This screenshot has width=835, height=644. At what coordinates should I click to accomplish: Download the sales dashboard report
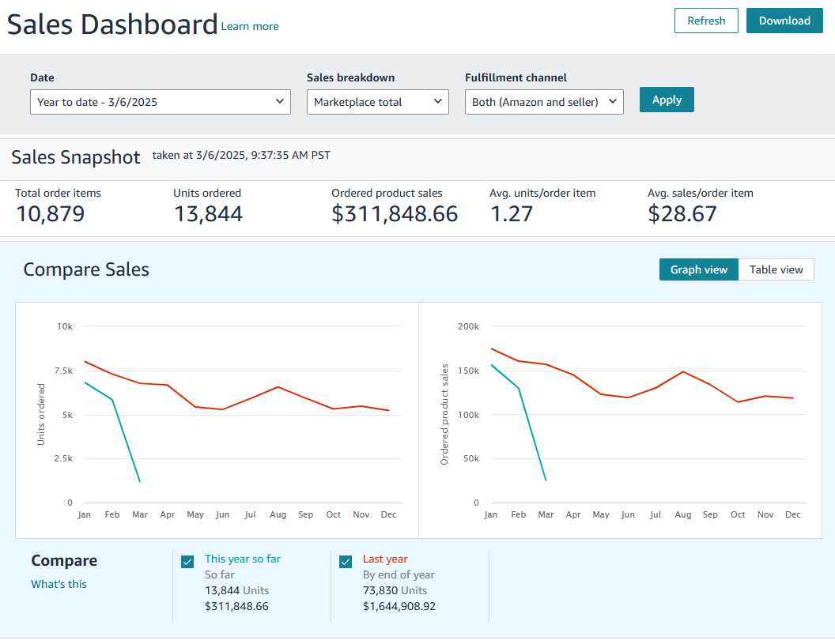point(784,21)
